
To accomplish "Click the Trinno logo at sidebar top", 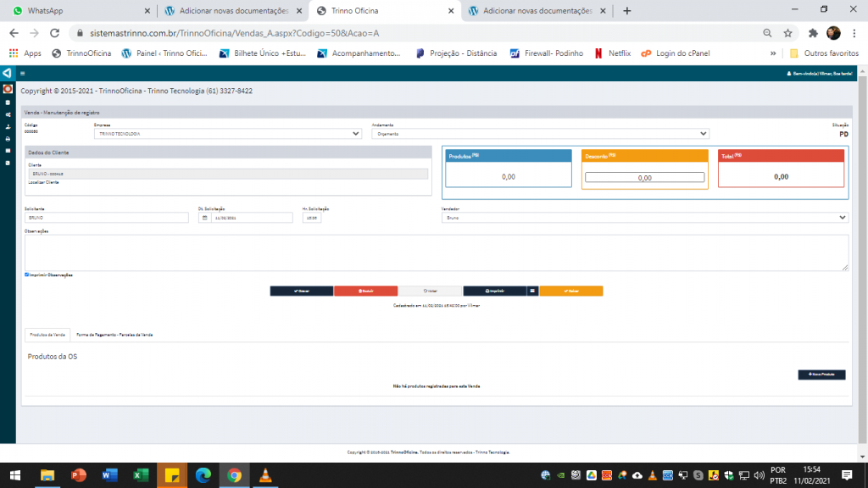I will pyautogui.click(x=7, y=74).
